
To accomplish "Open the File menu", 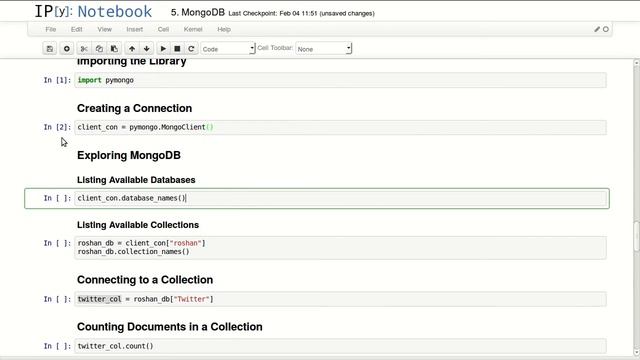I will point(51,29).
